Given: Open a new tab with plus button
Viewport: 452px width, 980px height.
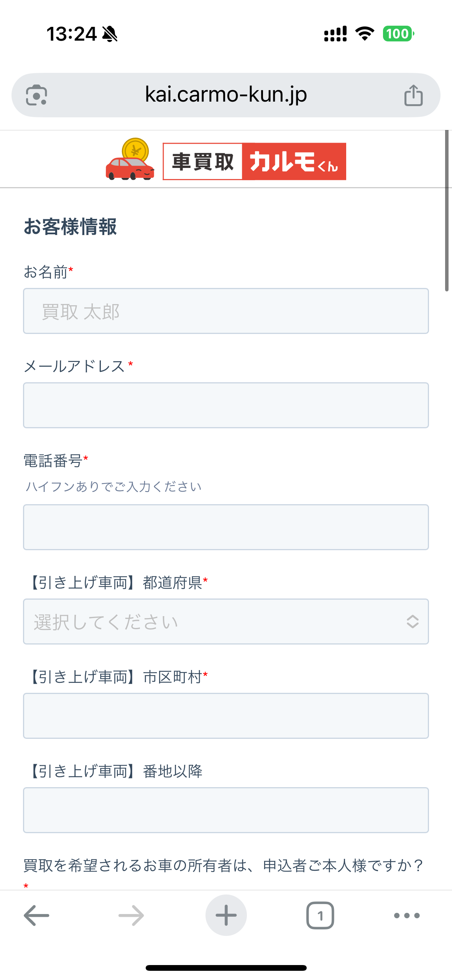Looking at the screenshot, I should pos(226,915).
